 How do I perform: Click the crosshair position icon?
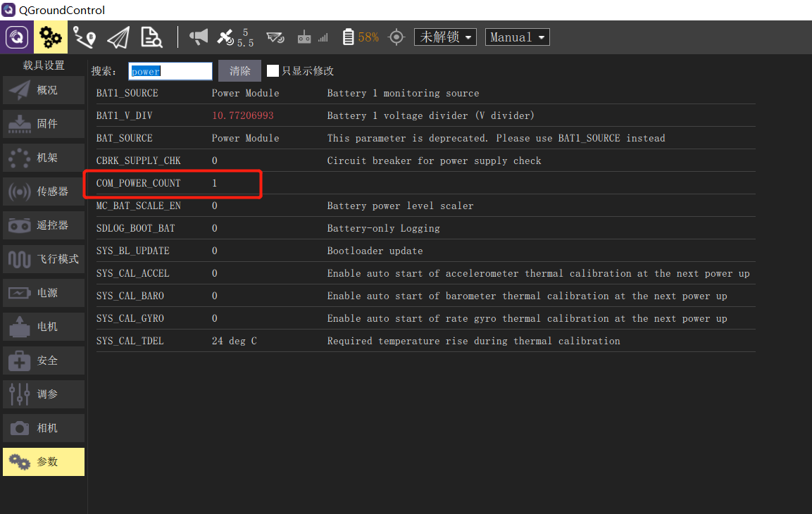point(396,37)
